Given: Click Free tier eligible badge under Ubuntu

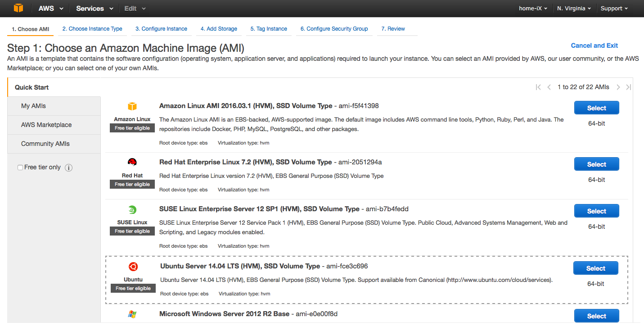Looking at the screenshot, I should 133,288.
